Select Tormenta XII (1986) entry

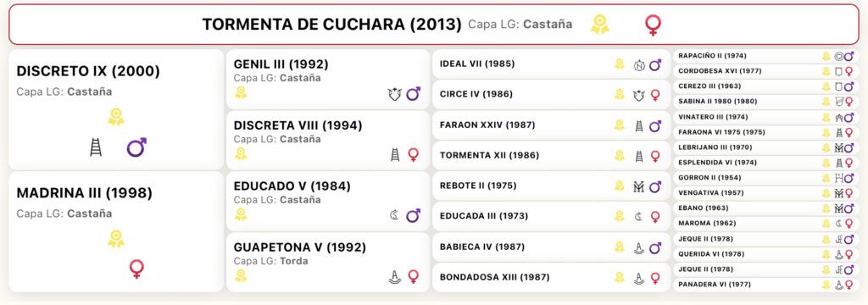(x=551, y=156)
